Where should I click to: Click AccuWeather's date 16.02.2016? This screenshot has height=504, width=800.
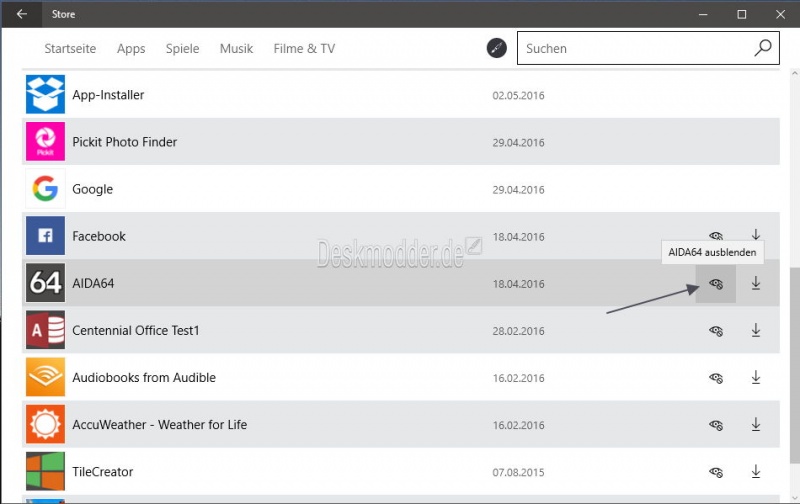[518, 425]
